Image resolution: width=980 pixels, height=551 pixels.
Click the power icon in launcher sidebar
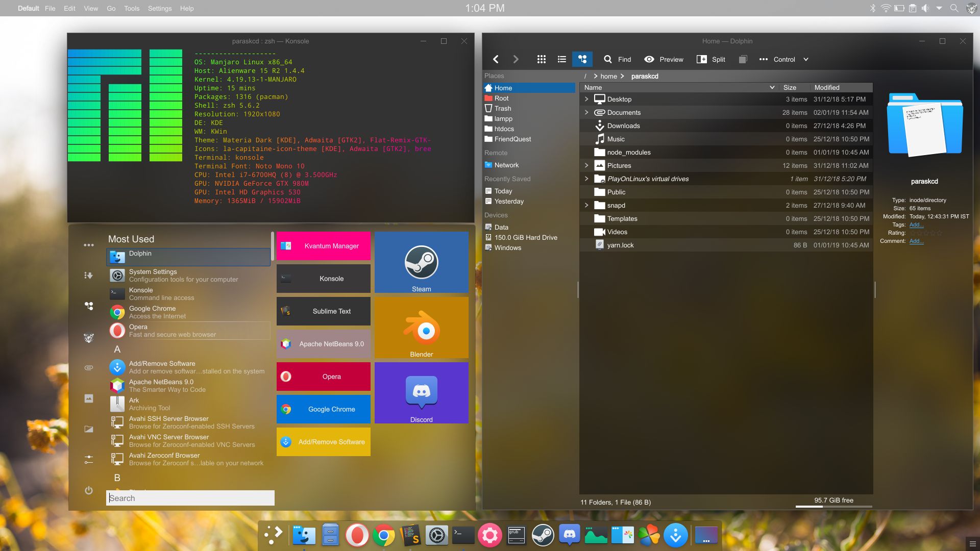tap(88, 491)
